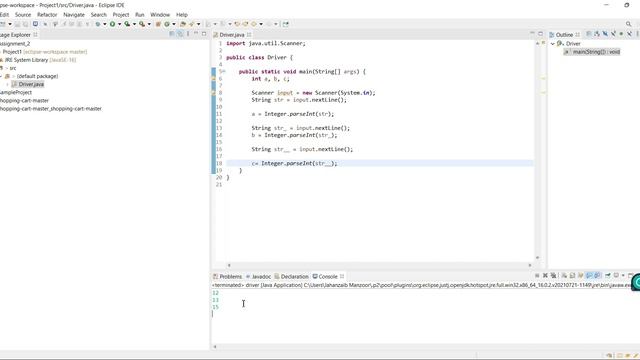Click Terminate button in Console toolbar
Image resolution: width=640 pixels, height=360 pixels.
(537, 276)
